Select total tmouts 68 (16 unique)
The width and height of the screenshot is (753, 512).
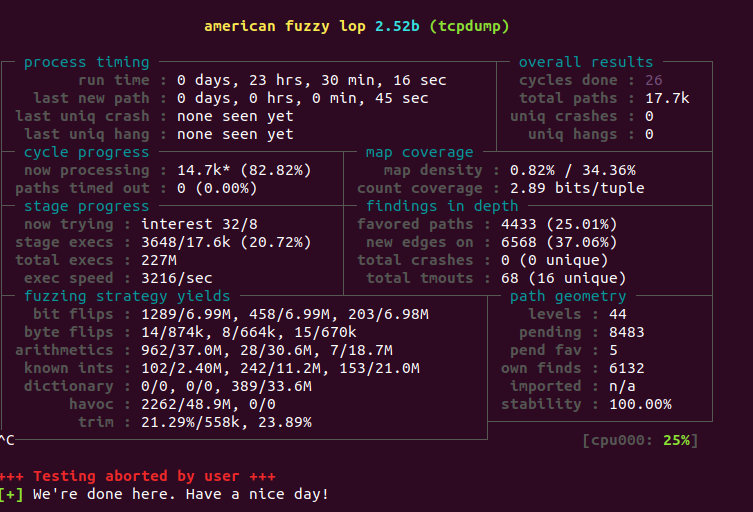click(563, 278)
